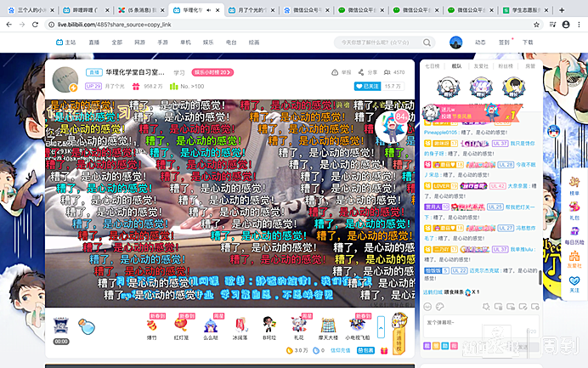Go to the 网游 category
Image resolution: width=588 pixels, height=368 pixels.
[x=139, y=42]
